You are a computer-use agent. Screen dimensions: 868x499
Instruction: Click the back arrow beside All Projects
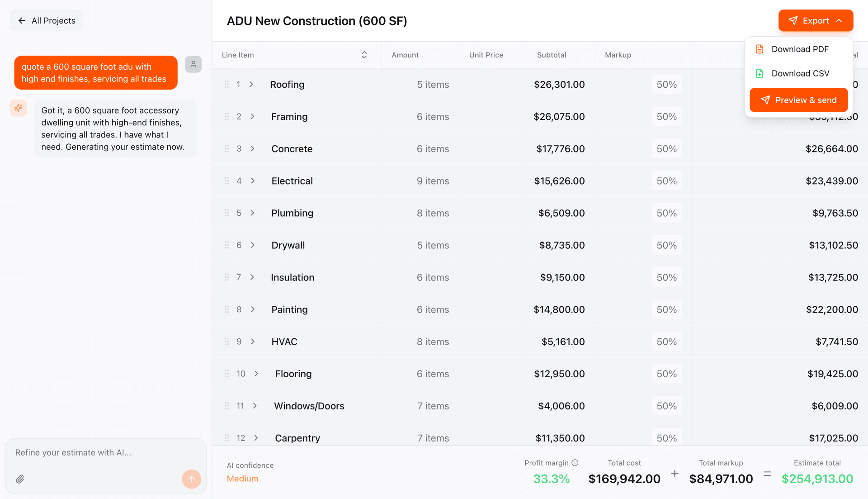point(21,20)
